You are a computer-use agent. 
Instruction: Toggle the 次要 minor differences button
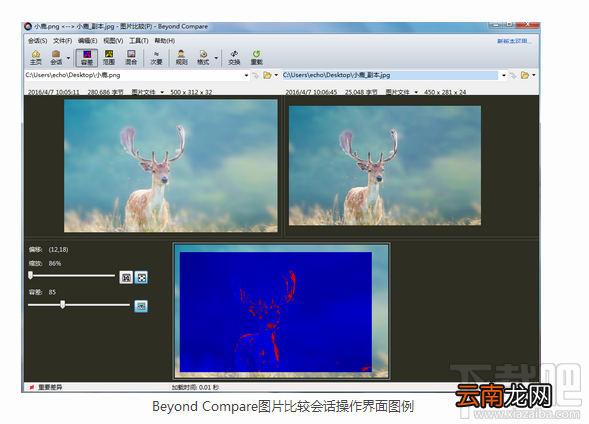point(156,57)
